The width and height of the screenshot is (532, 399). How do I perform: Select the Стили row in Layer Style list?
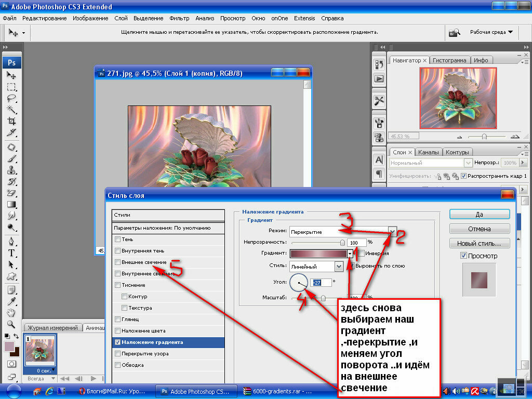[168, 215]
